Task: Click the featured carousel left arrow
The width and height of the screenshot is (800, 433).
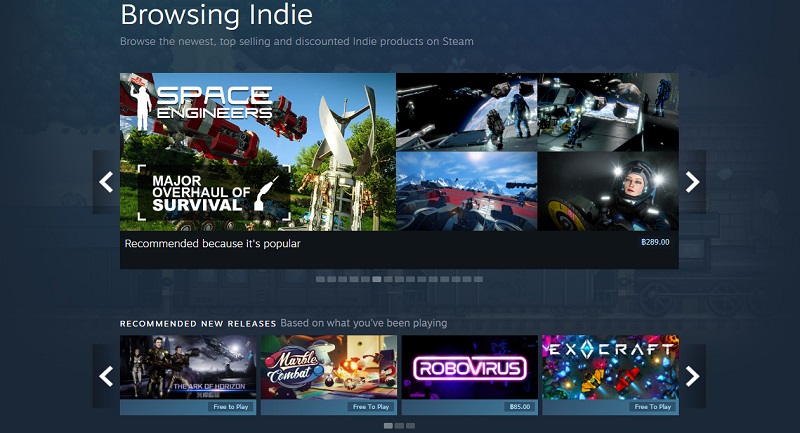Action: (x=106, y=182)
